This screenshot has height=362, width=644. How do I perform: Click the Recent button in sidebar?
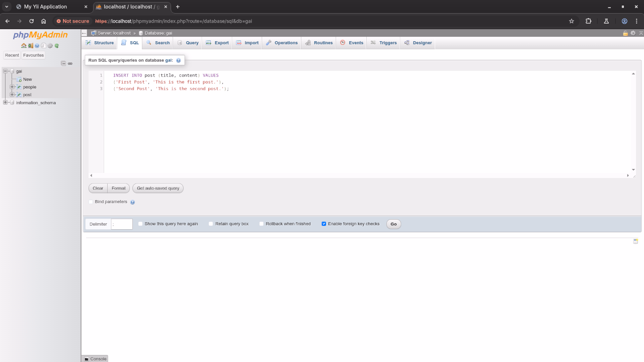(x=12, y=55)
